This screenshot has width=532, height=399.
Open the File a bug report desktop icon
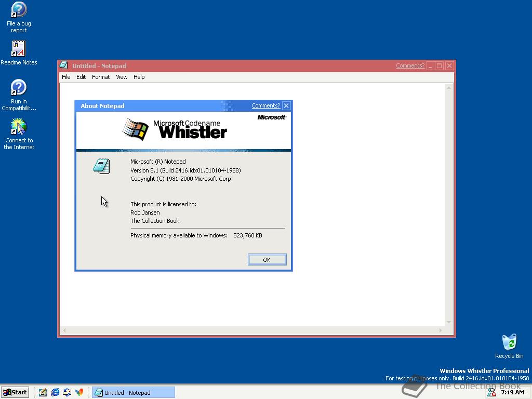pos(19,17)
